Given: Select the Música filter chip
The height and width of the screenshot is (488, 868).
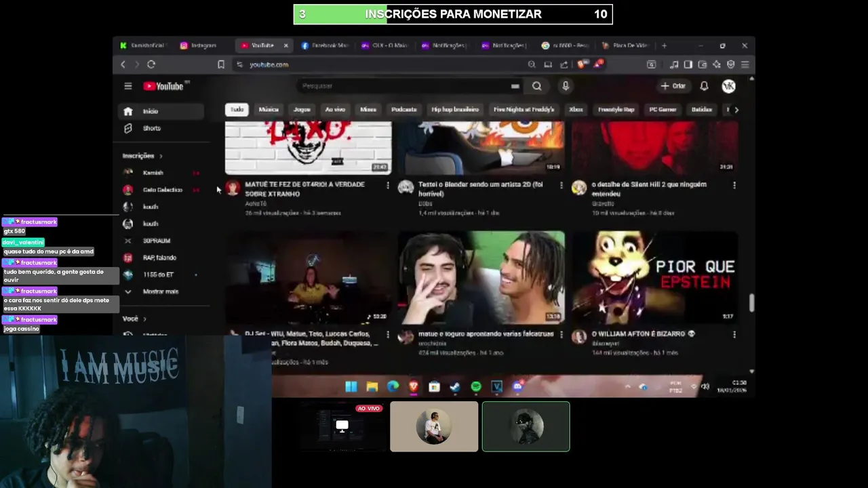Looking at the screenshot, I should pos(269,110).
